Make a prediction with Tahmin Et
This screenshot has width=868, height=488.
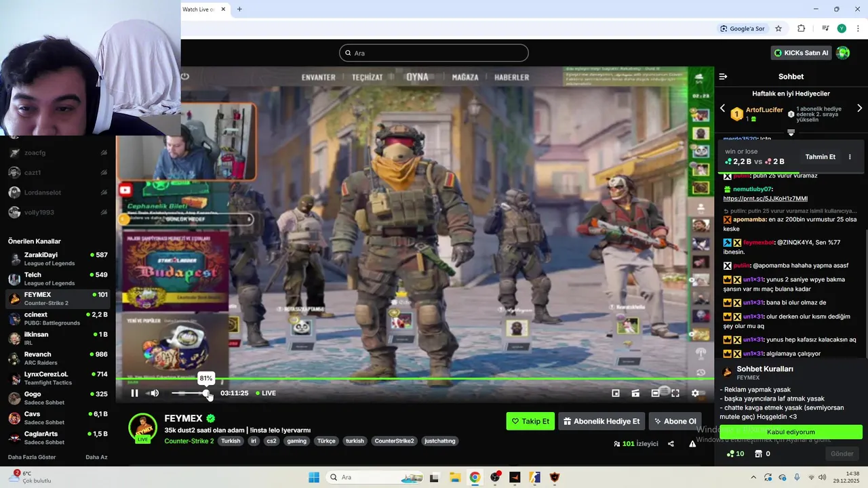click(820, 157)
